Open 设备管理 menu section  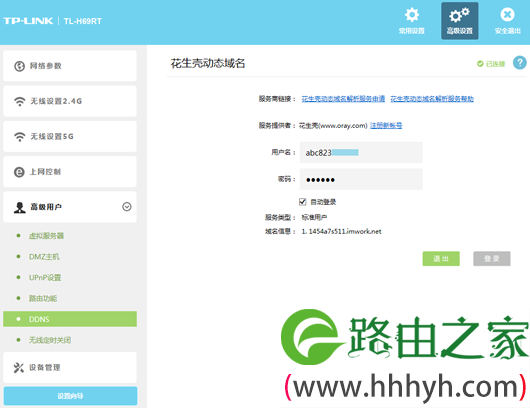[x=70, y=367]
